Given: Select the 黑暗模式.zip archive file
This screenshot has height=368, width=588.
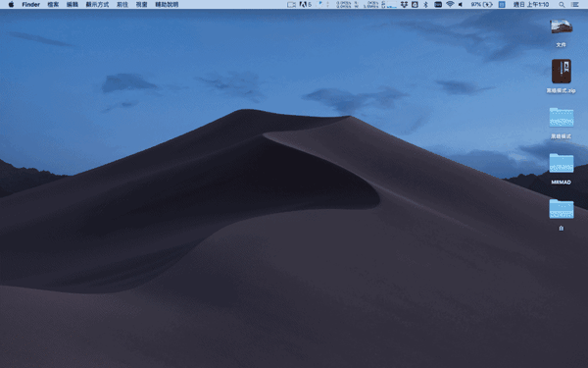Looking at the screenshot, I should (x=561, y=77).
